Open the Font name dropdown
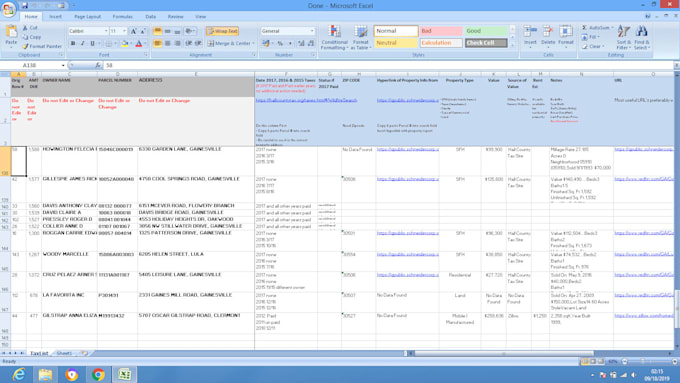The width and height of the screenshot is (680, 383). point(106,31)
